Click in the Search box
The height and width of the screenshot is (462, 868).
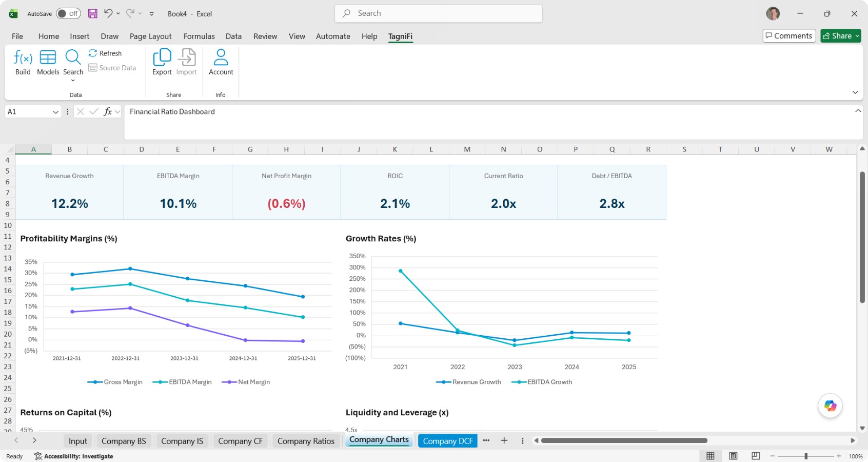[439, 13]
